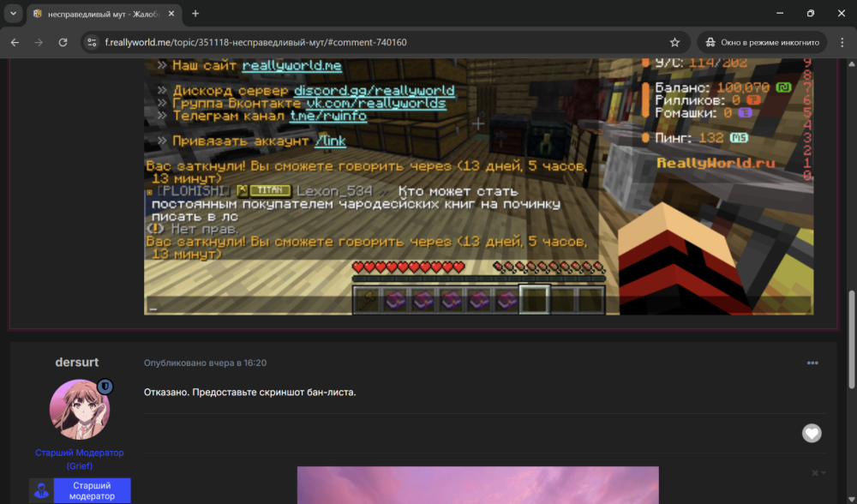Hide signature with small x dropdown
The image size is (857, 504).
[x=818, y=473]
